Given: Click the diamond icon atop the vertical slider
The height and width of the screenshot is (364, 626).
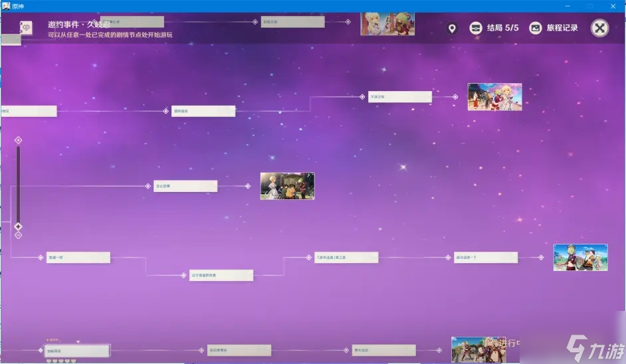Looking at the screenshot, I should tap(19, 140).
